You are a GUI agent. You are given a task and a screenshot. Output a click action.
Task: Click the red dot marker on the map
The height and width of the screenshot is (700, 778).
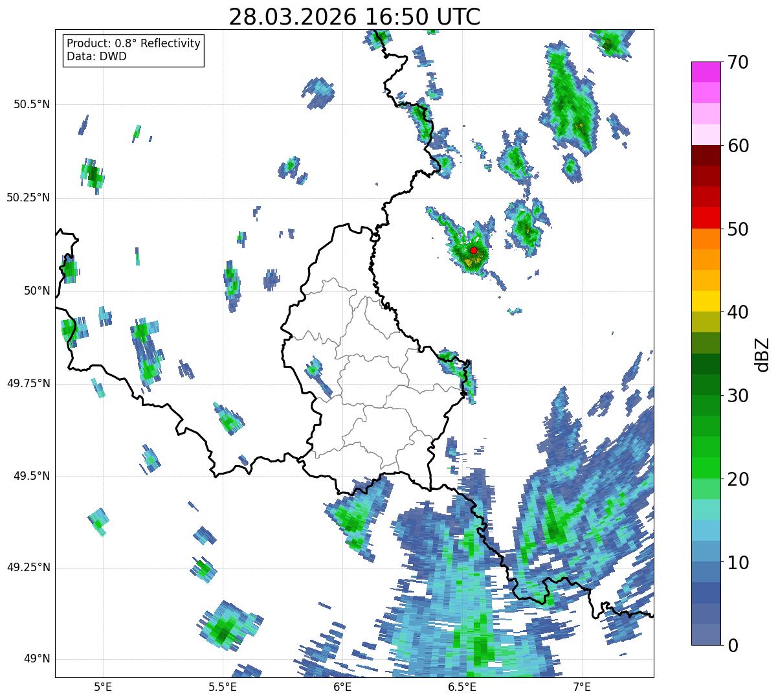pyautogui.click(x=474, y=250)
